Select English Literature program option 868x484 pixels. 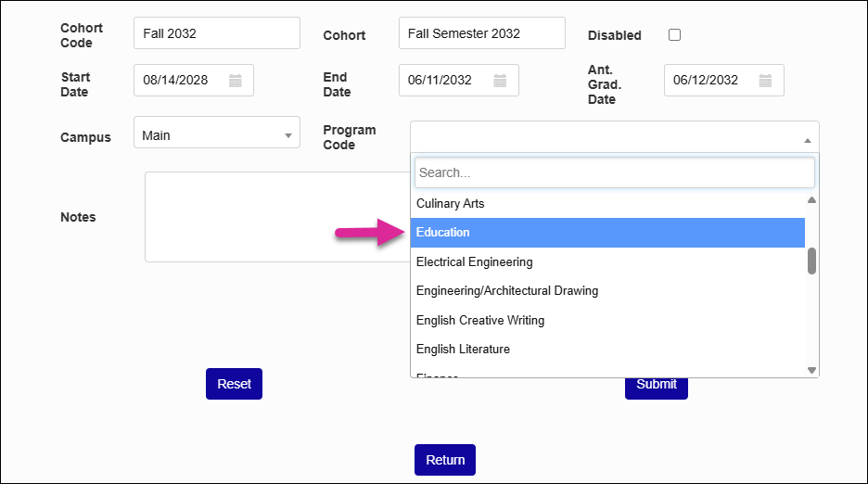[x=607, y=350]
